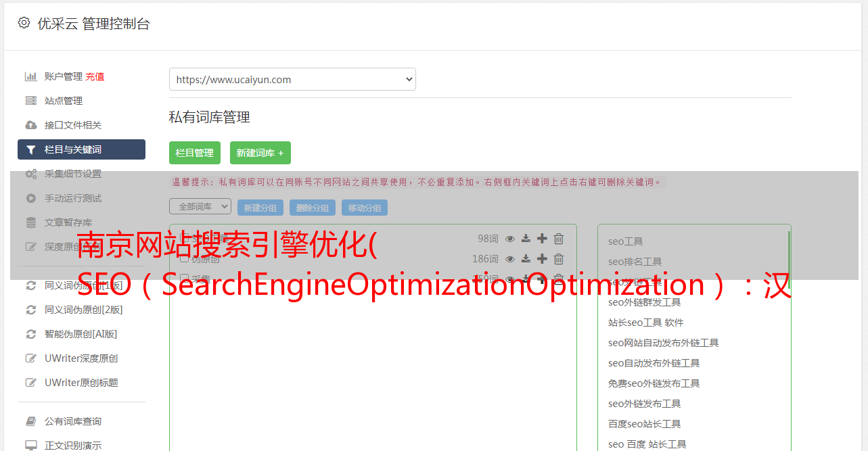The height and width of the screenshot is (451, 868).
Task: Select keyword seo 百度 站长工具
Action: [647, 444]
